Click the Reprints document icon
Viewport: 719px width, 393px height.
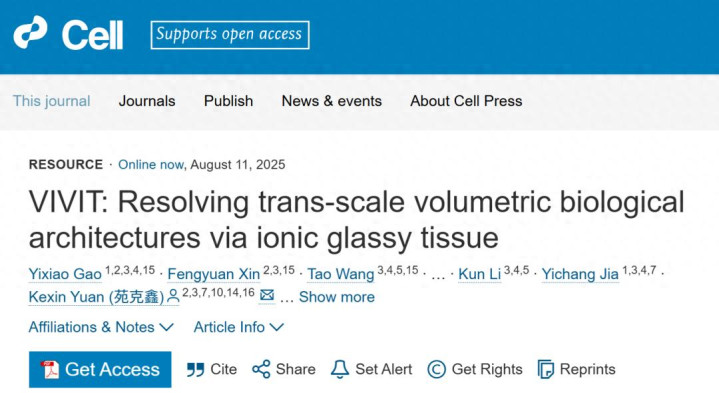546,370
